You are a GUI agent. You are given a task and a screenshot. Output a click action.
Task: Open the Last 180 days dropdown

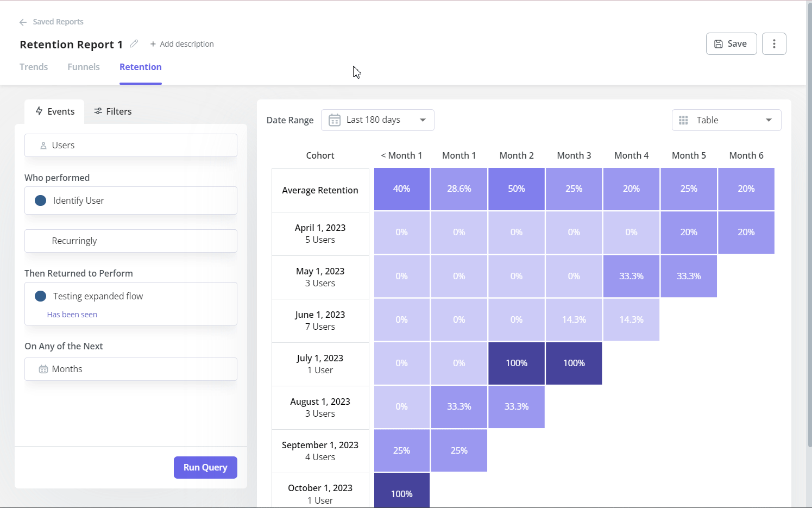point(377,120)
